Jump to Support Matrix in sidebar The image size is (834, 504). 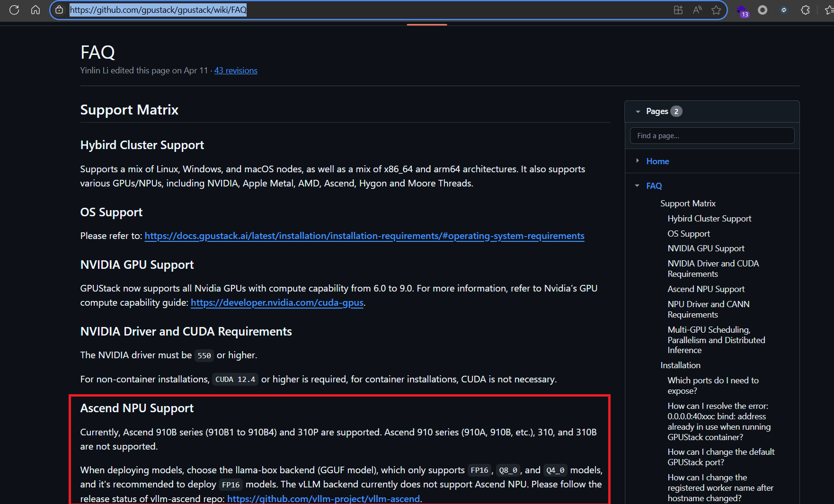(x=688, y=203)
